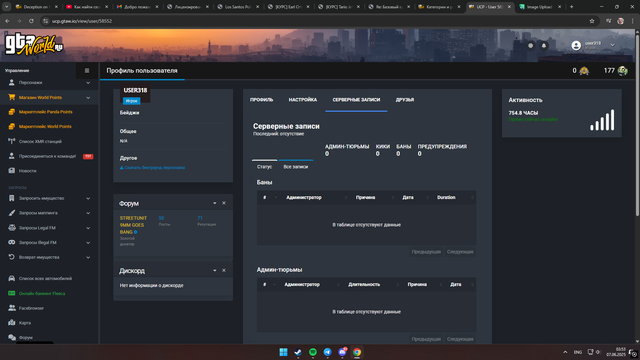Click the Присоединиться к команде icon
This screenshot has width=640, height=360.
click(x=11, y=156)
